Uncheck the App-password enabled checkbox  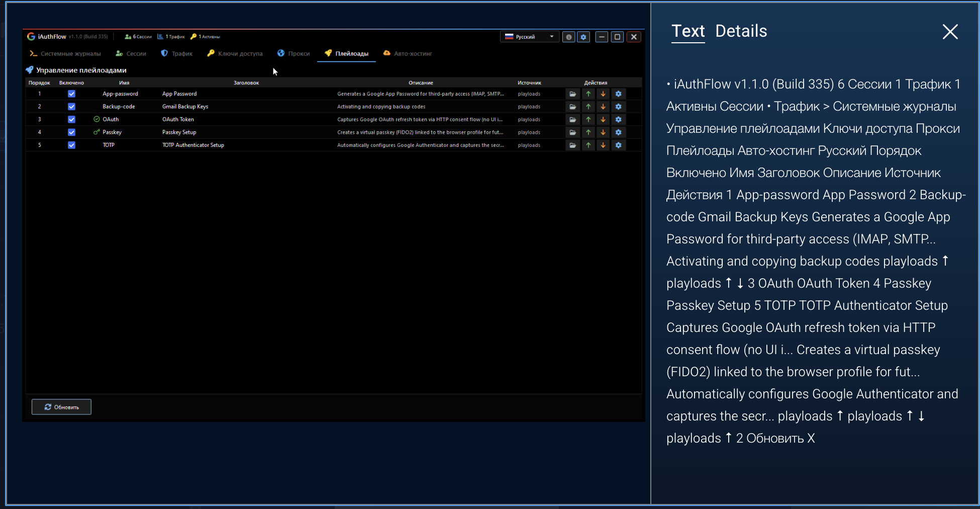(x=71, y=94)
